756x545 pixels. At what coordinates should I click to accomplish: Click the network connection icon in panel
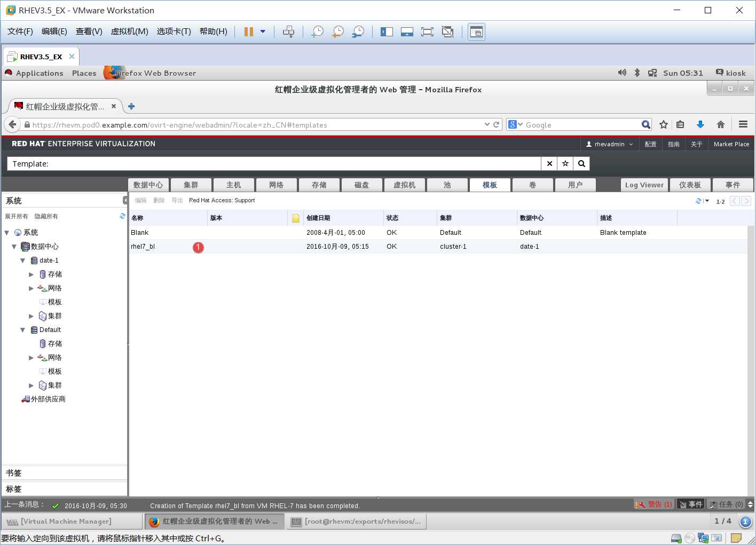click(652, 73)
